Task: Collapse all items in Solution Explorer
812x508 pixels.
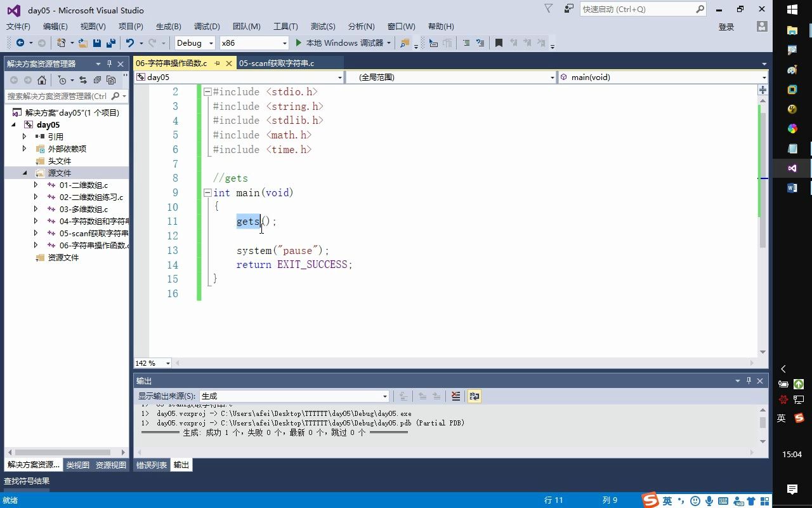Action: [x=97, y=80]
